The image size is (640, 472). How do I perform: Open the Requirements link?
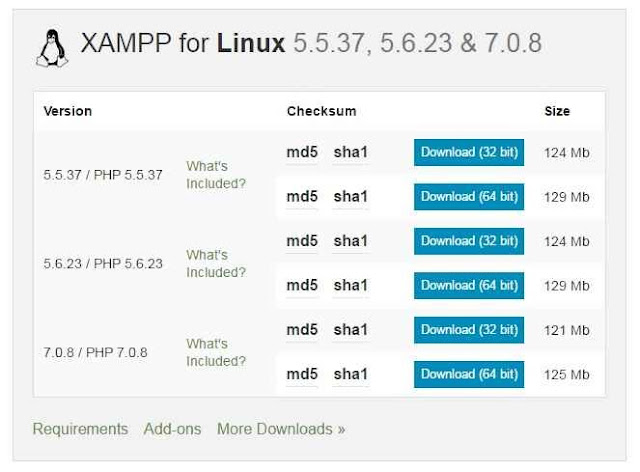tap(80, 429)
